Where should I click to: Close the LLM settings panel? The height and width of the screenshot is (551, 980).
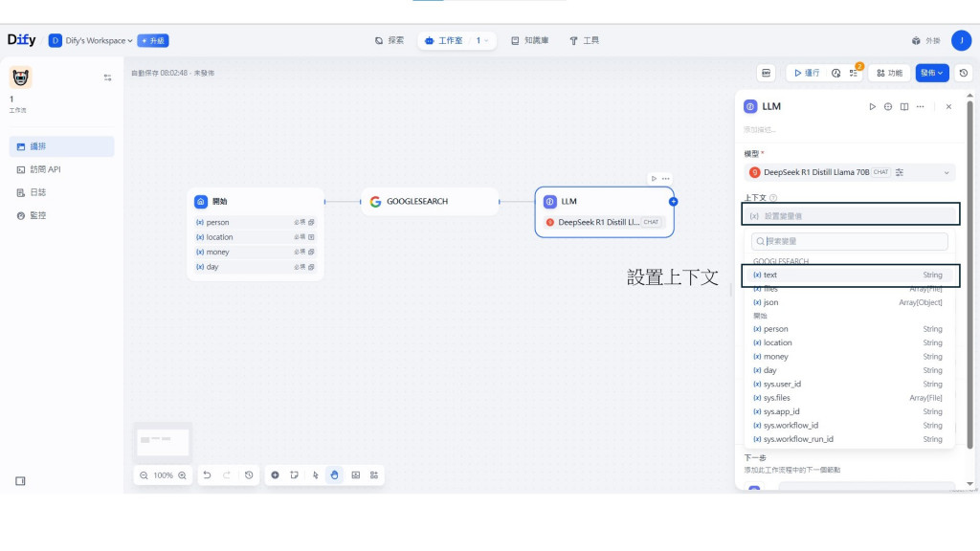(x=948, y=107)
